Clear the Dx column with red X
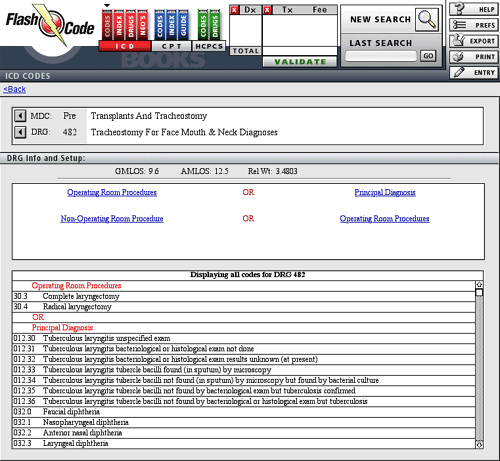The image size is (500, 461). 234,10
